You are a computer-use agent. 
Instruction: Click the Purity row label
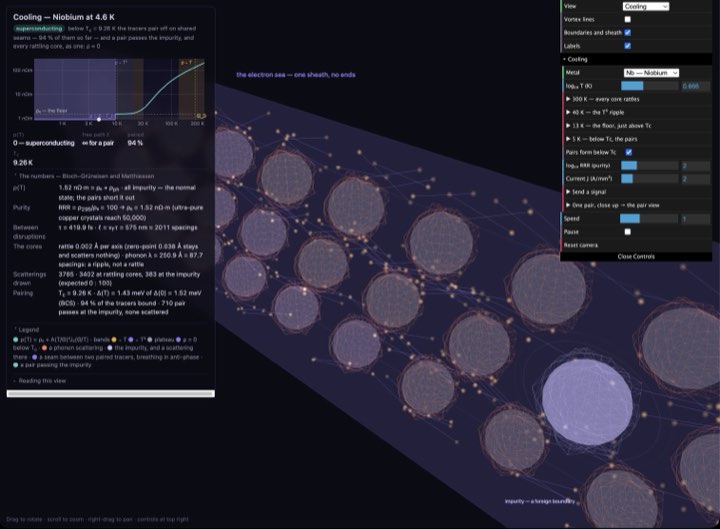(x=22, y=208)
